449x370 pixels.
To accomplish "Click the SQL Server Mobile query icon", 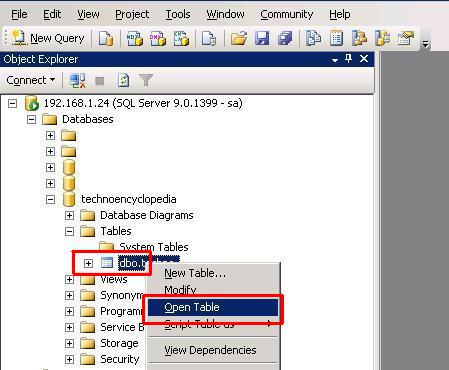I will click(209, 38).
